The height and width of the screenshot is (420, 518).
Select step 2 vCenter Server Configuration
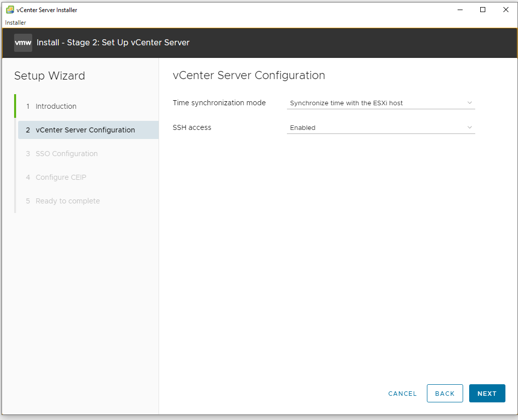click(x=88, y=130)
